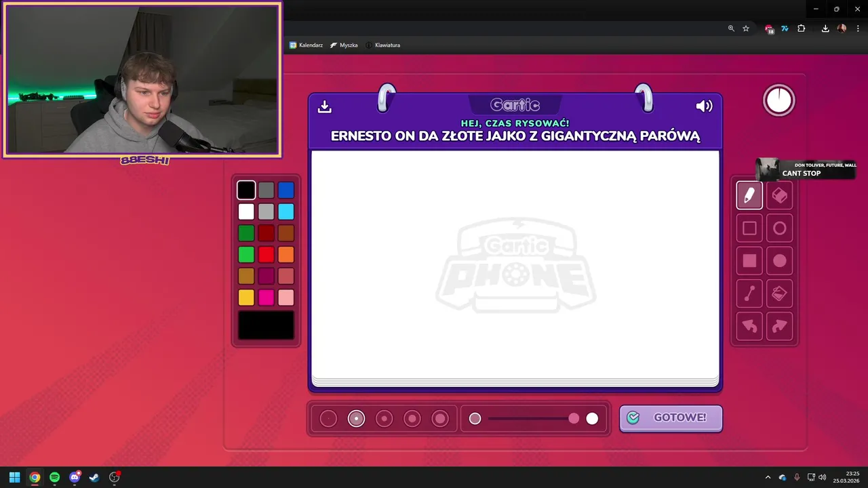Pick the yellow color swatch
Viewport: 868px width, 488px height.
coord(246,298)
